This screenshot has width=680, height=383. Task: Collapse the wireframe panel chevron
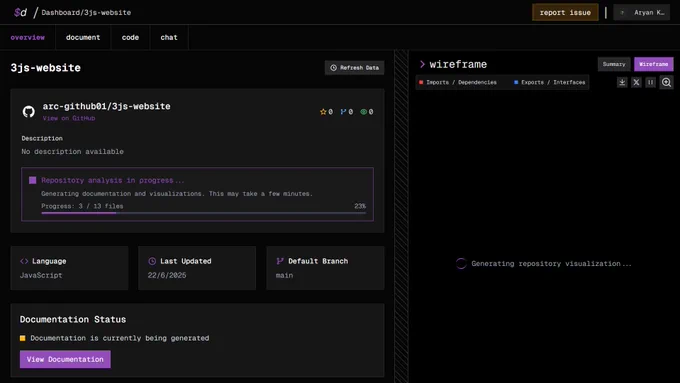[422, 64]
